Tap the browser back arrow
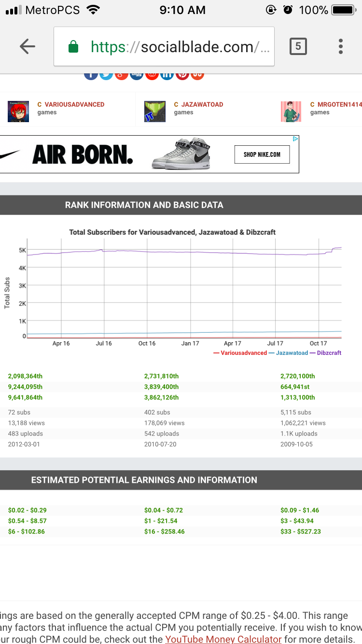This screenshot has height=644, width=362. (x=28, y=46)
